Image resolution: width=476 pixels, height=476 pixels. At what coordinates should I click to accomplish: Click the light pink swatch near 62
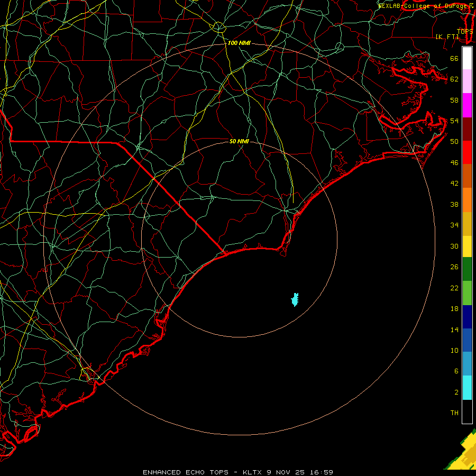467,81
